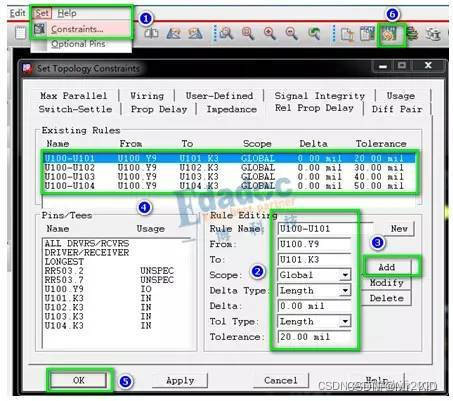
Task: Click the Modify rule button
Action: click(x=387, y=283)
